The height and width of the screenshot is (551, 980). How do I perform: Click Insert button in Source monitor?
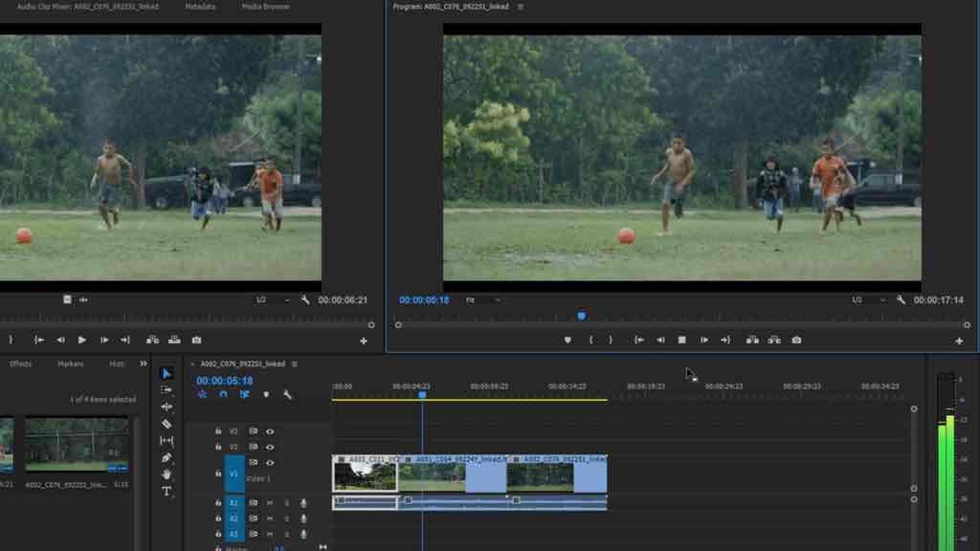coord(152,341)
